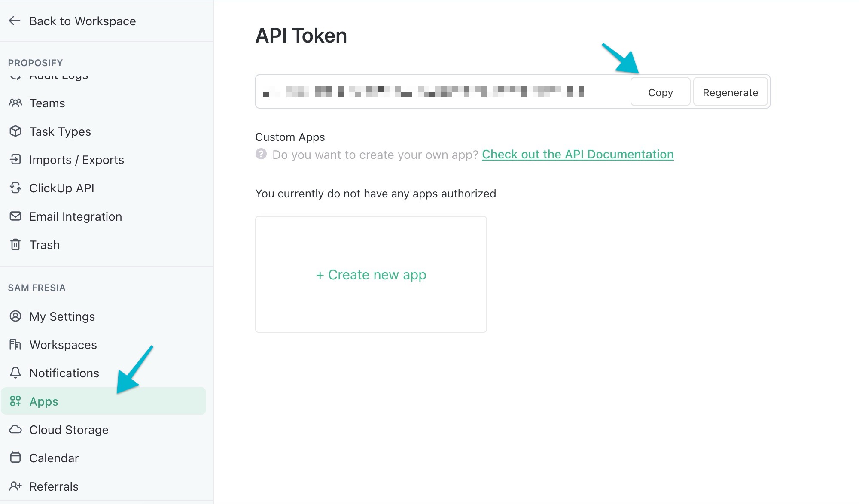Click the API Token page heading
This screenshot has height=504, width=859.
tap(301, 36)
